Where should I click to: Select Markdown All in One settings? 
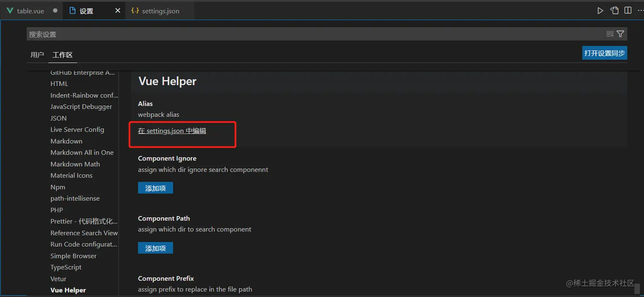(x=82, y=153)
